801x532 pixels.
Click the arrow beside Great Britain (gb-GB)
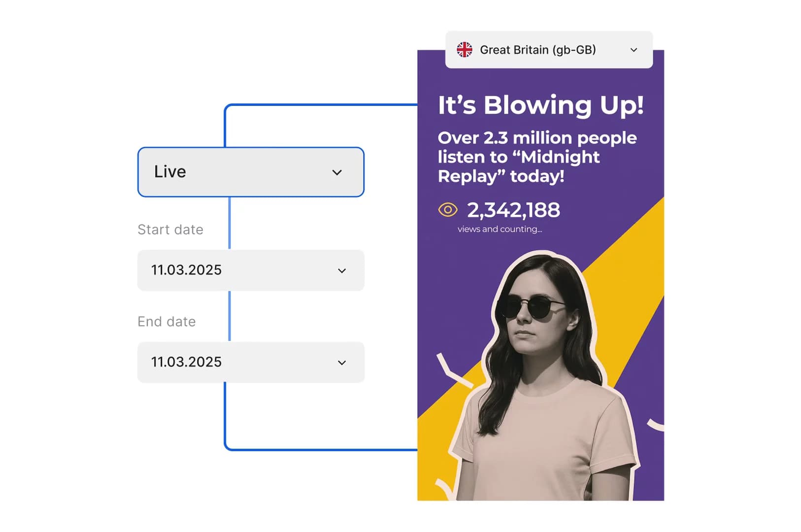coord(634,50)
